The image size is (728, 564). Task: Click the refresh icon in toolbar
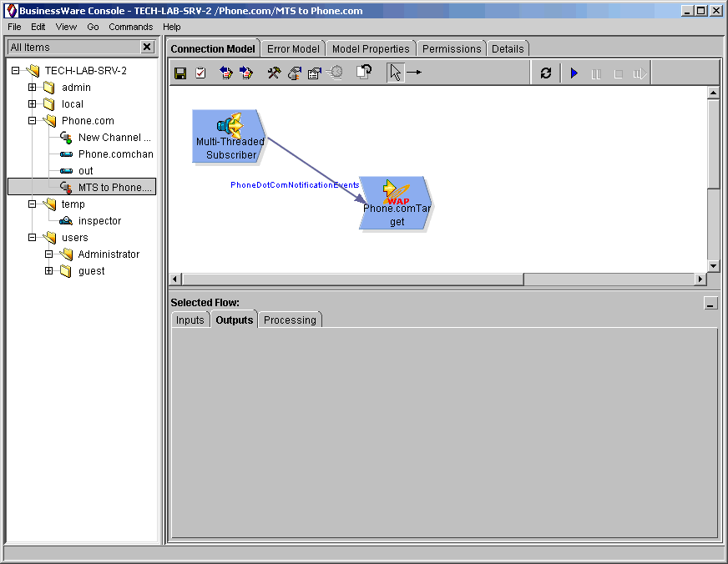[x=546, y=73]
